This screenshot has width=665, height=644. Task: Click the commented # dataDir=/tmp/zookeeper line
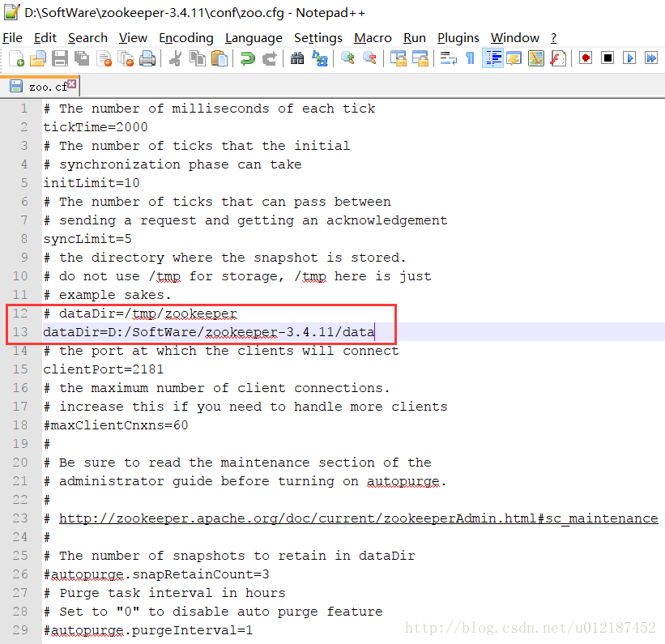coord(140,313)
